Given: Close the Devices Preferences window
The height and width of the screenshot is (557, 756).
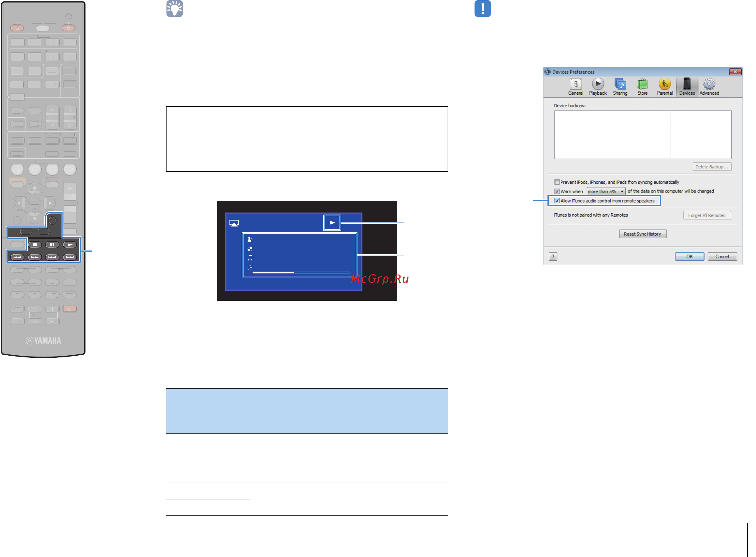Looking at the screenshot, I should pyautogui.click(x=735, y=72).
